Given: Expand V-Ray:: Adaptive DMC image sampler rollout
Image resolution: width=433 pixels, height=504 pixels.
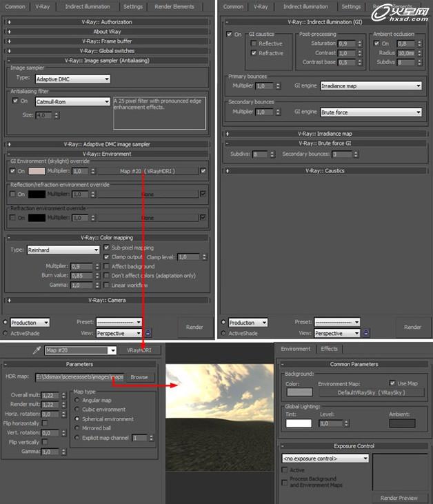Looking at the screenshot, I should coord(107,144).
